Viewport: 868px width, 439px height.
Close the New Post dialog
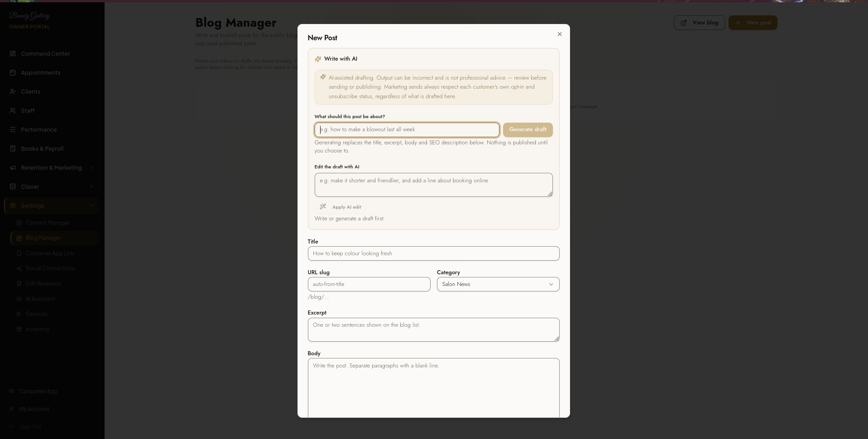(560, 34)
